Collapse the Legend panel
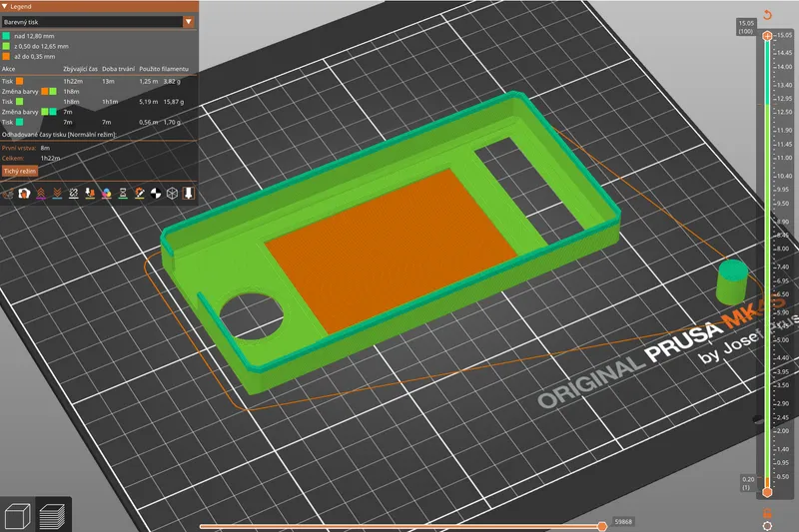799x532 pixels. pyautogui.click(x=5, y=6)
